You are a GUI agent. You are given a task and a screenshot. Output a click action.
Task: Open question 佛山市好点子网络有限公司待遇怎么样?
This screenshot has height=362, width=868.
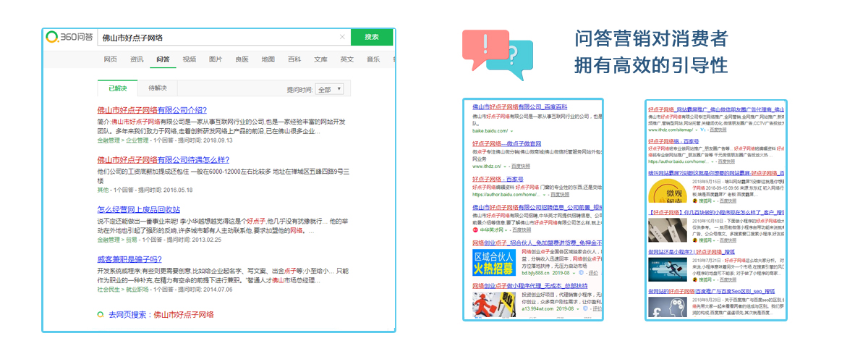(164, 160)
